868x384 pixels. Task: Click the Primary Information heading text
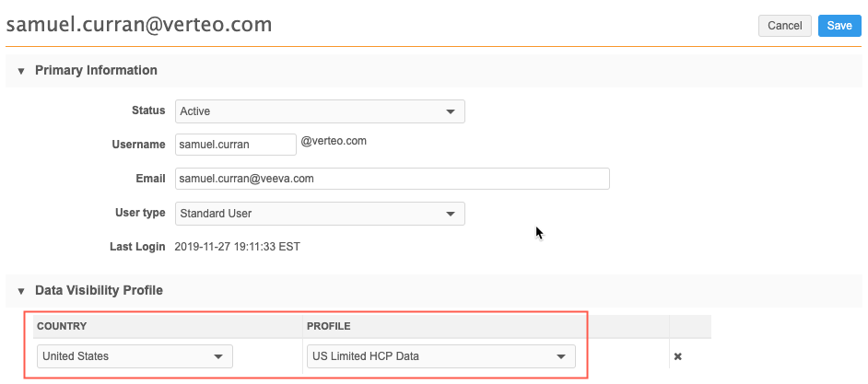click(96, 70)
